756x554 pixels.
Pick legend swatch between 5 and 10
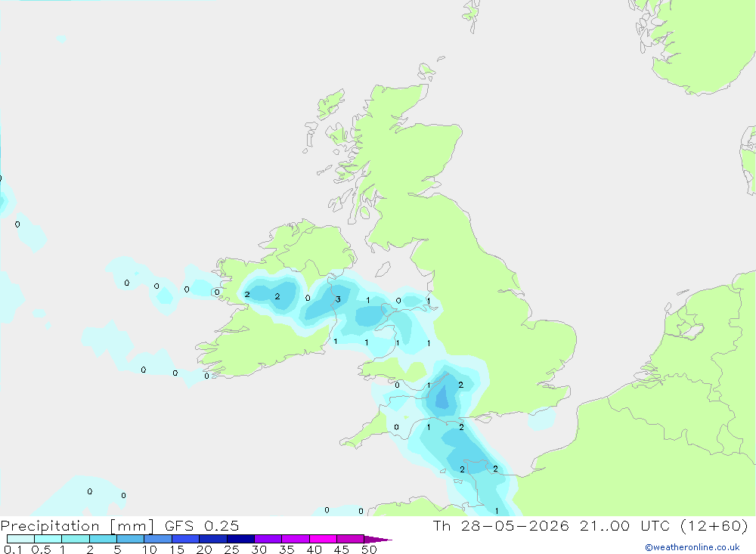130,539
